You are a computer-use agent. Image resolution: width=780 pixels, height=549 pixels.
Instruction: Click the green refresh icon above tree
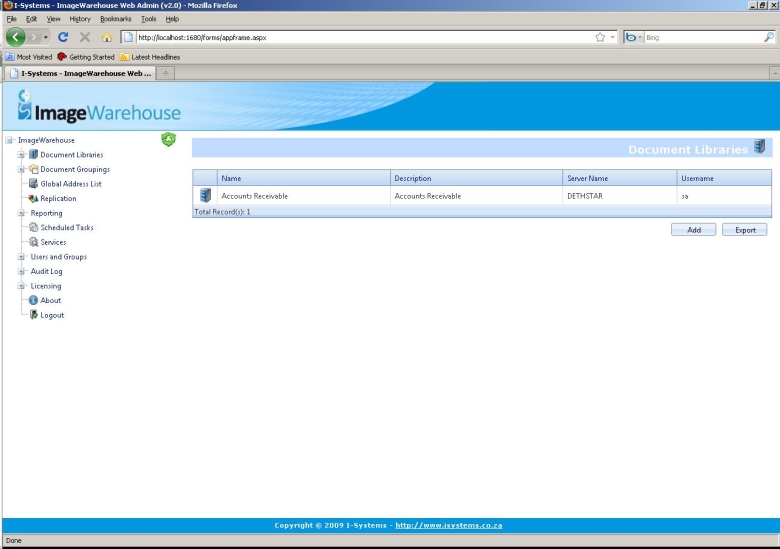click(169, 139)
